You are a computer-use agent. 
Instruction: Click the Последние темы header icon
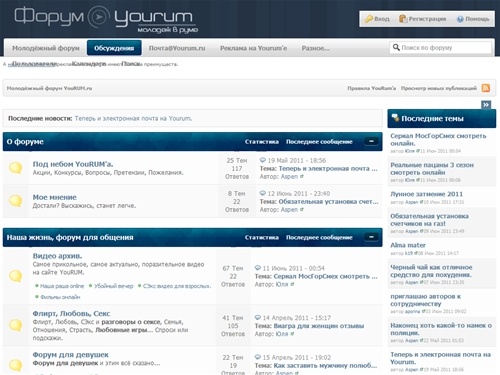(395, 118)
